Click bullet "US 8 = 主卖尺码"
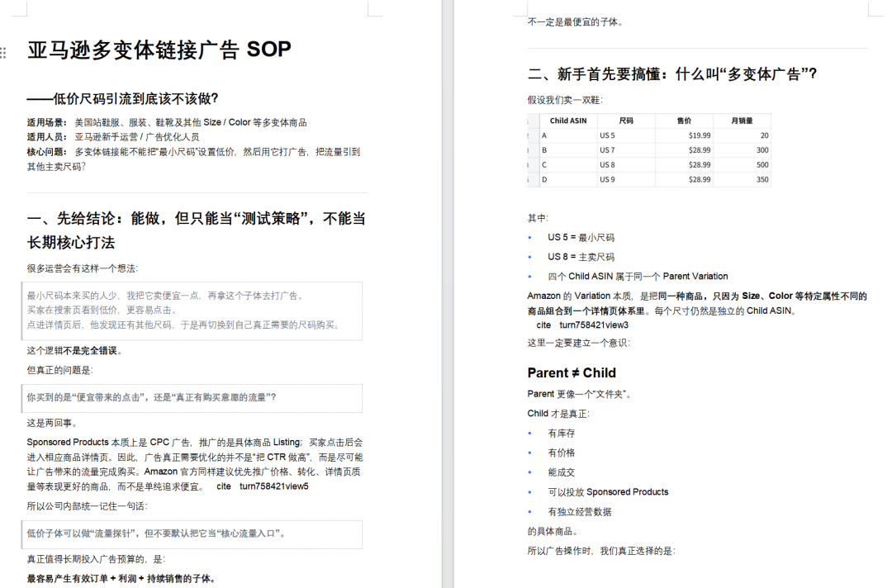Viewport: 892px width, 588px height. (581, 257)
